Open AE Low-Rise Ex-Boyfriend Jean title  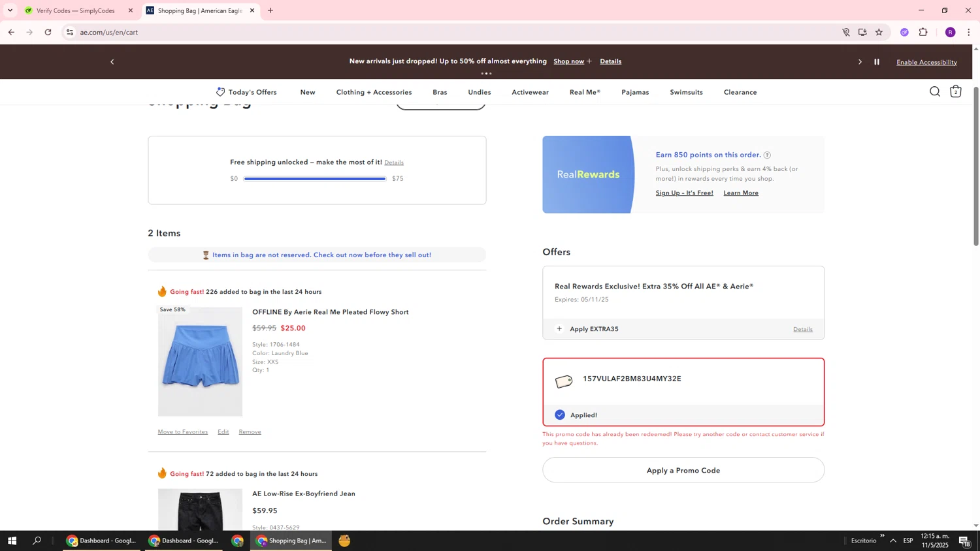click(x=304, y=494)
